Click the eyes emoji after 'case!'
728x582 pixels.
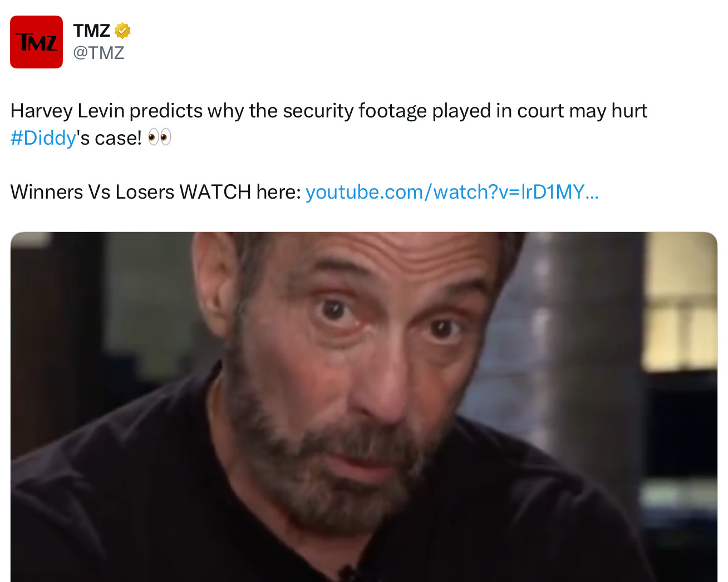pyautogui.click(x=160, y=137)
